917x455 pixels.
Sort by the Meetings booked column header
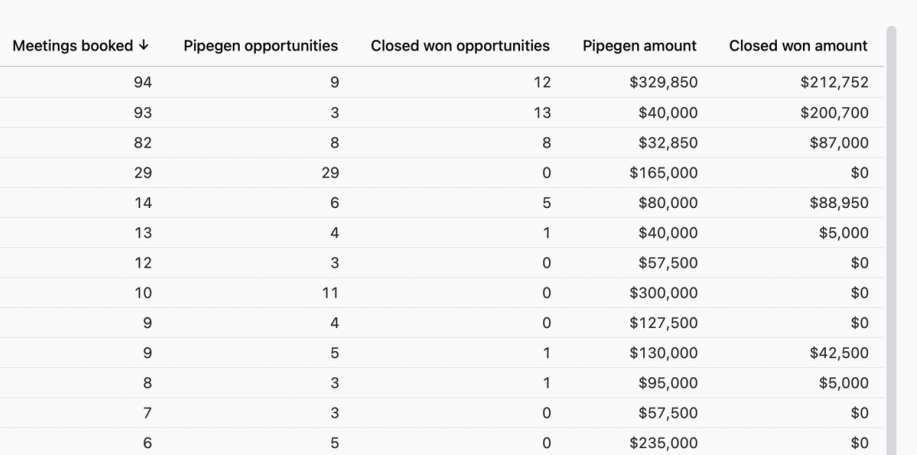[74, 46]
